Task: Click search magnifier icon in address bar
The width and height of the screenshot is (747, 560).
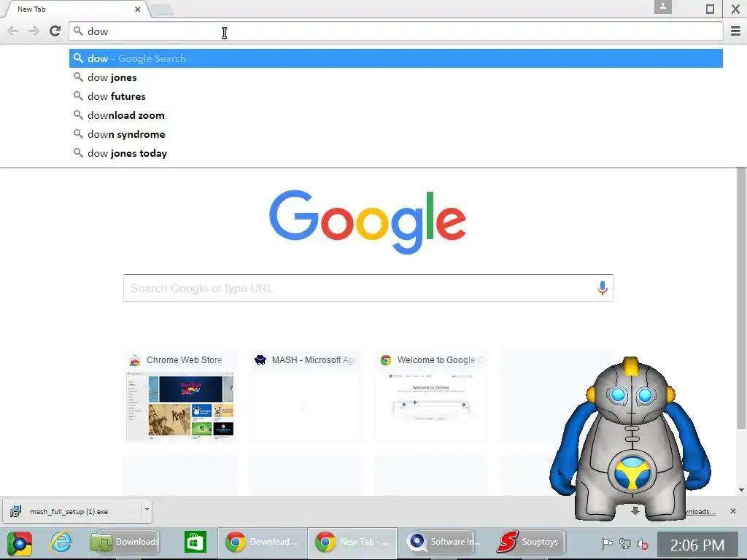Action: [x=78, y=31]
